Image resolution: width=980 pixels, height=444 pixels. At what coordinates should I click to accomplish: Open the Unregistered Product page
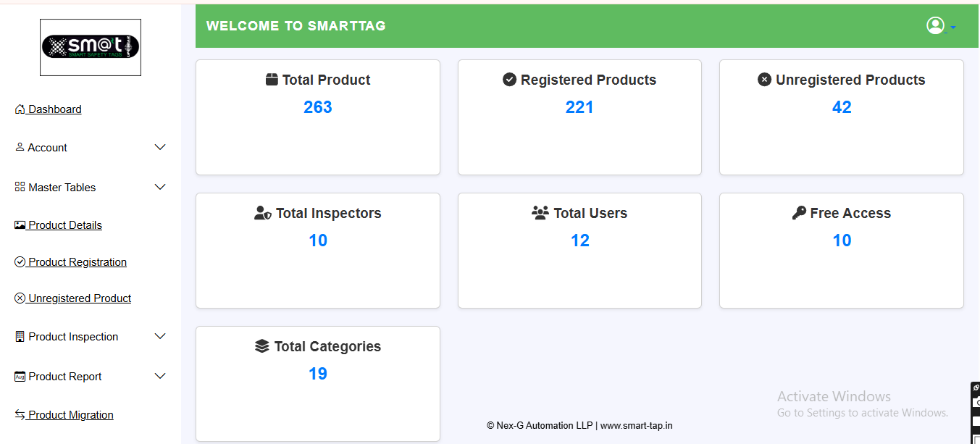pos(80,298)
